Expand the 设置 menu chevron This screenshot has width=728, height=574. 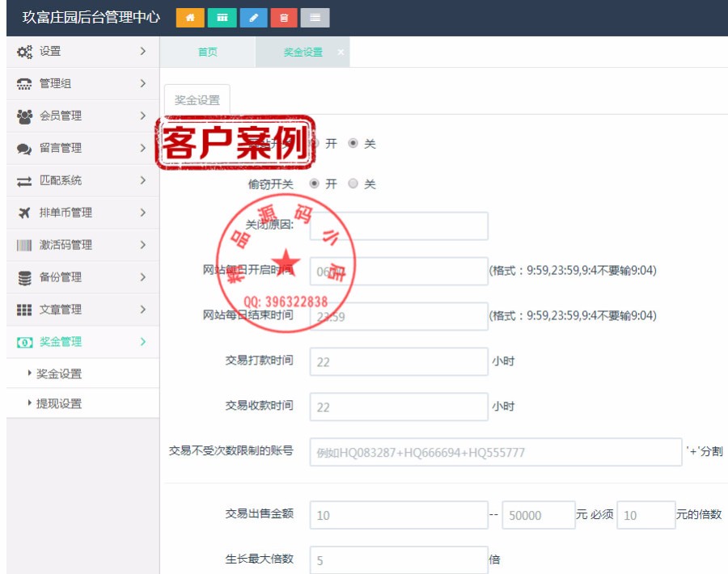(x=143, y=51)
